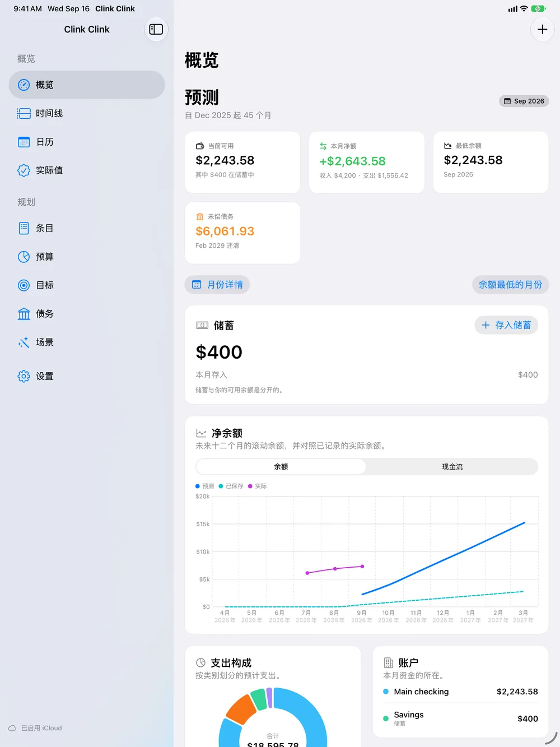Screen dimensions: 560x747
Task: Switch chart to 余额 segment
Action: pyautogui.click(x=281, y=466)
